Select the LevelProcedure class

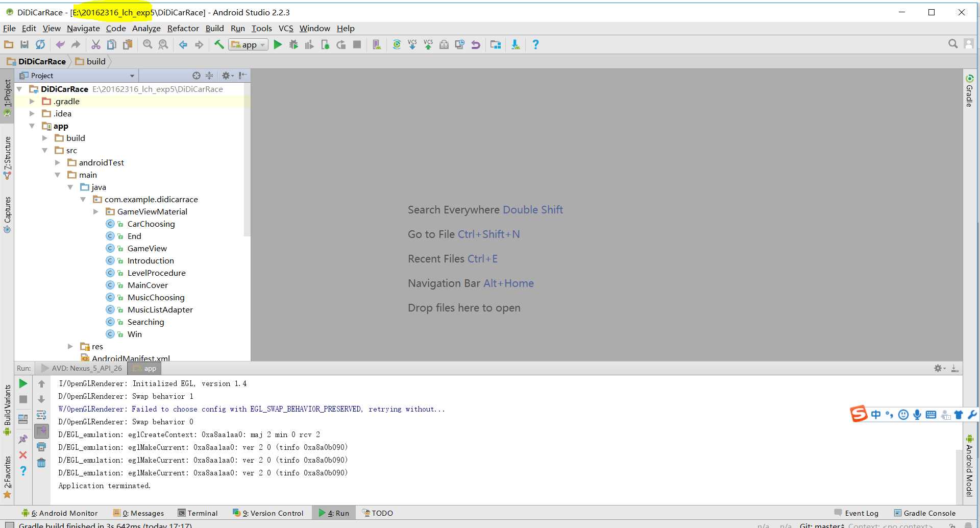[x=156, y=273]
